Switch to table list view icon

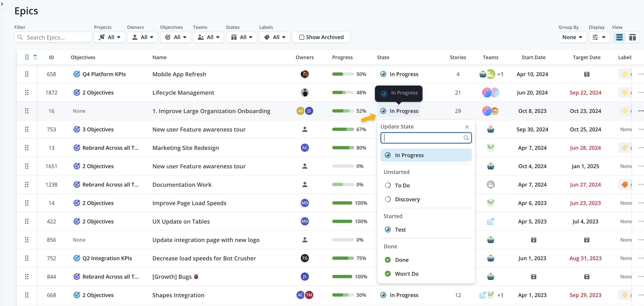[x=619, y=37]
